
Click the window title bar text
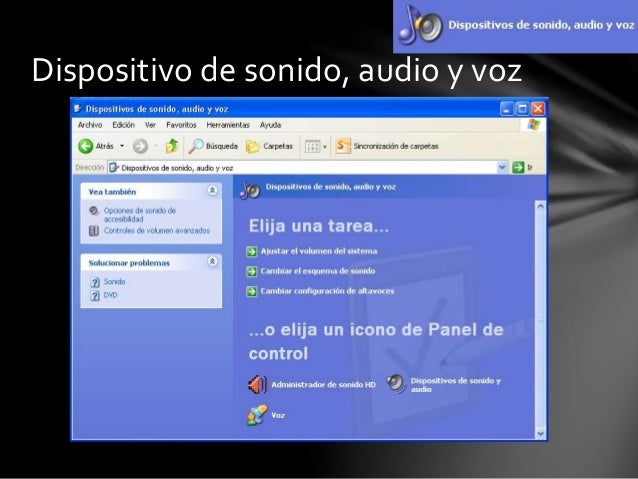[157, 109]
